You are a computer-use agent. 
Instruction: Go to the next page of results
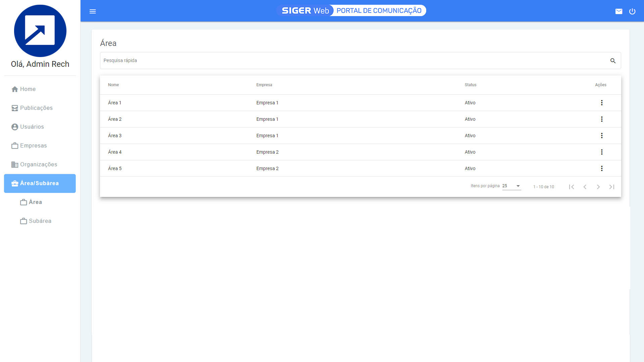[x=598, y=187]
